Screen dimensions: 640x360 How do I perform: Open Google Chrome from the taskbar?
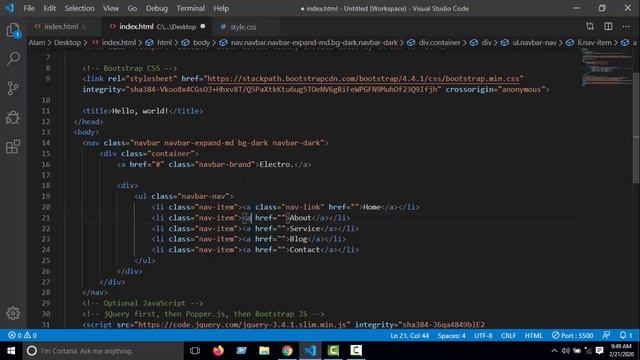(287, 351)
